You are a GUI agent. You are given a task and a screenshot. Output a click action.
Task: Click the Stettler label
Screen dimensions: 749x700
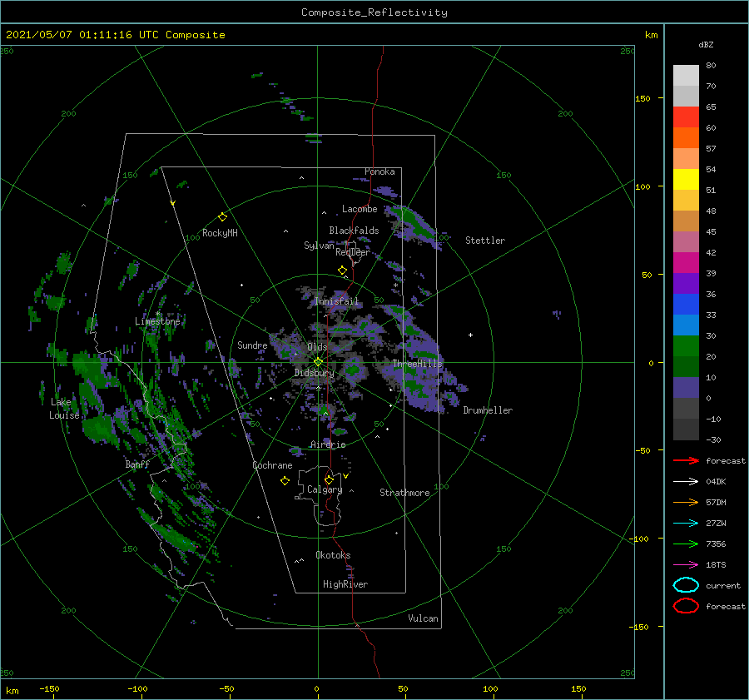coord(485,241)
